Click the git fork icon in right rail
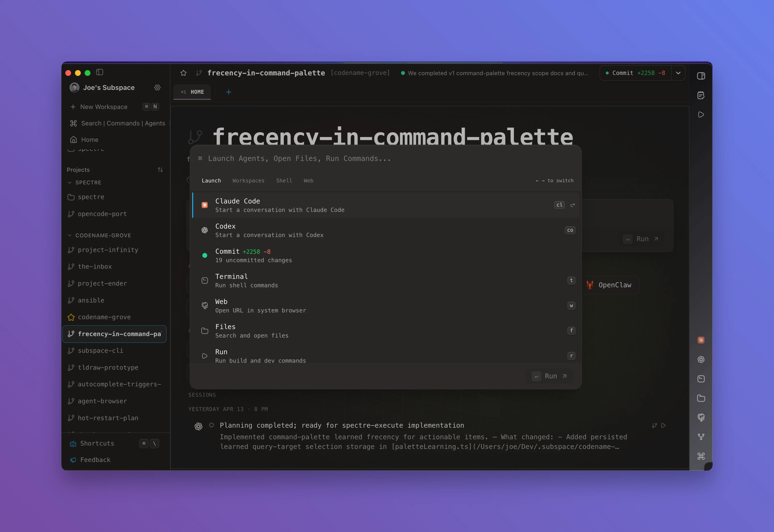Viewport: 774px width, 532px height. tap(701, 437)
